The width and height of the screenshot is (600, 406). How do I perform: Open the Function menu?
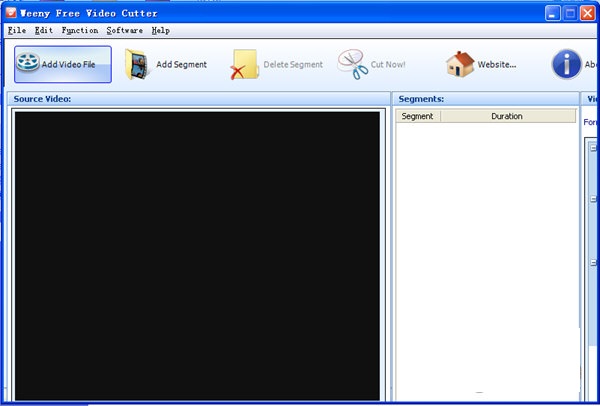tap(80, 31)
